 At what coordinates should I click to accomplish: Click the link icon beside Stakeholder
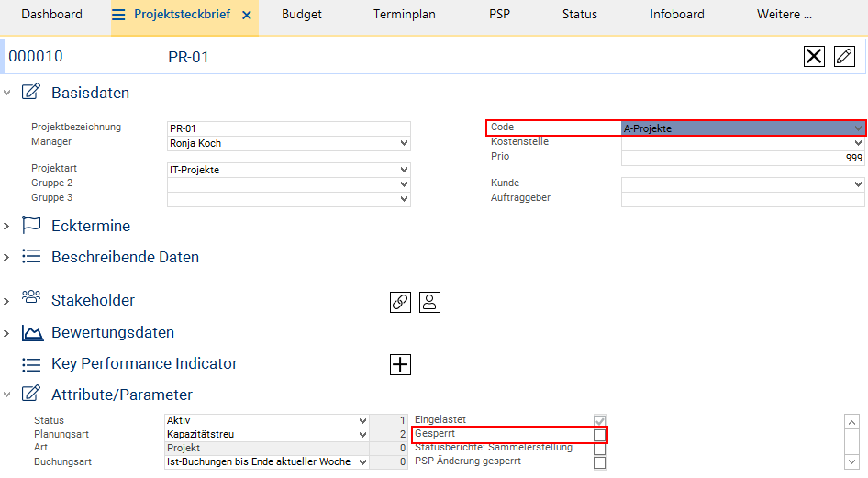400,302
